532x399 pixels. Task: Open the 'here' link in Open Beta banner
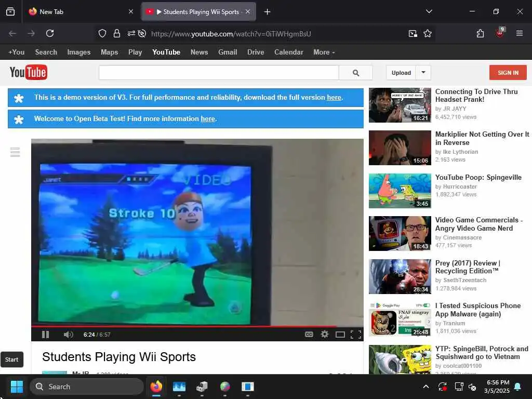(x=208, y=119)
